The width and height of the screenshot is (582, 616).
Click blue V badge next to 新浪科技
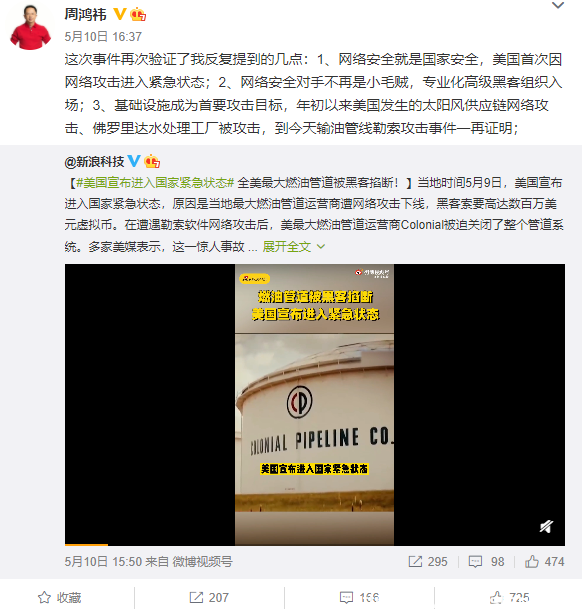click(x=134, y=161)
